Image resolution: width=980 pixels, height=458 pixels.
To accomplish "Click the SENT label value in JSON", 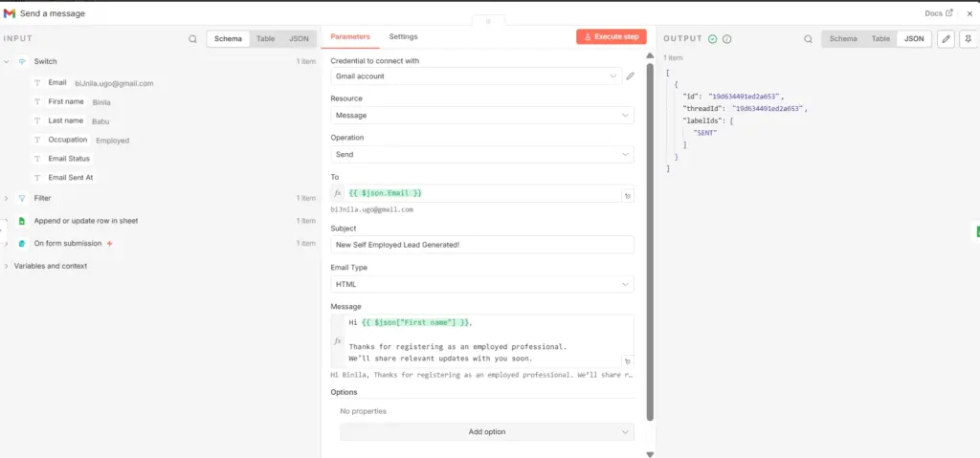I will [x=705, y=133].
